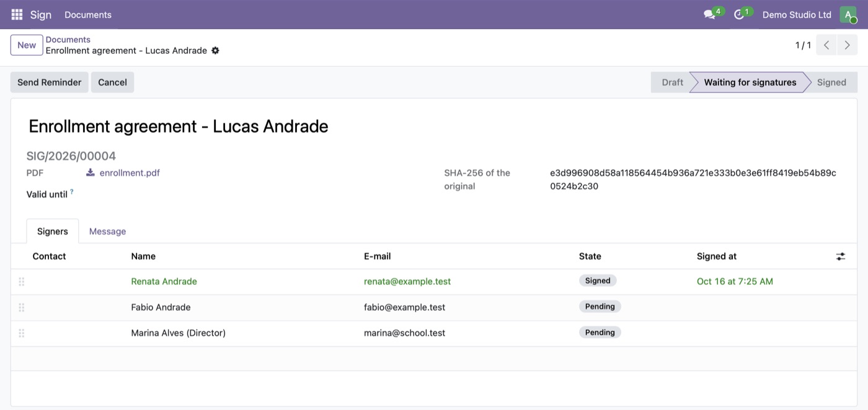Open the Demo Studio Ltd company switcher
The height and width of the screenshot is (410, 868).
click(x=797, y=14)
